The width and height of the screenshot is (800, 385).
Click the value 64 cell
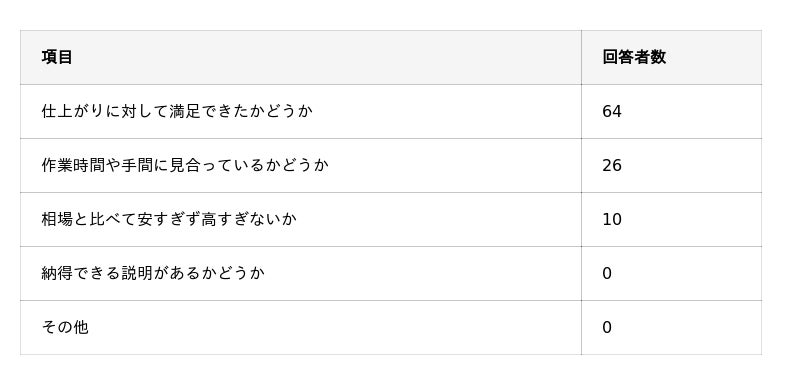tap(671, 111)
